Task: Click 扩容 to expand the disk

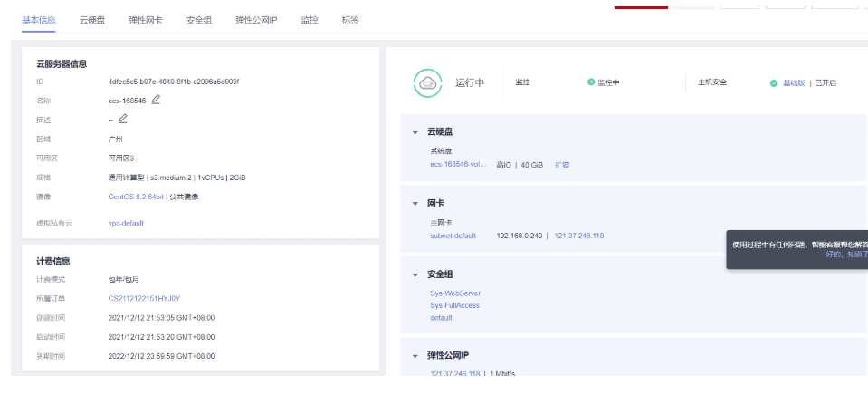Action: 562,165
